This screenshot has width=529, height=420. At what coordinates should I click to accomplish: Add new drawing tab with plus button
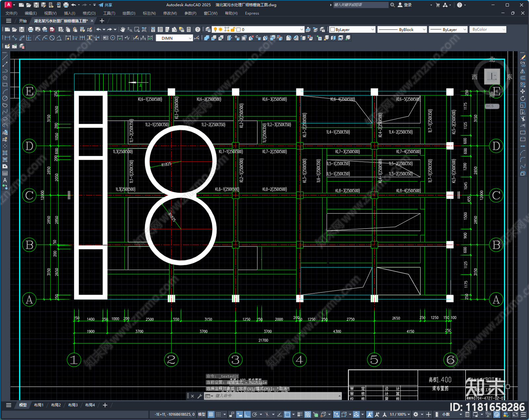click(x=102, y=21)
